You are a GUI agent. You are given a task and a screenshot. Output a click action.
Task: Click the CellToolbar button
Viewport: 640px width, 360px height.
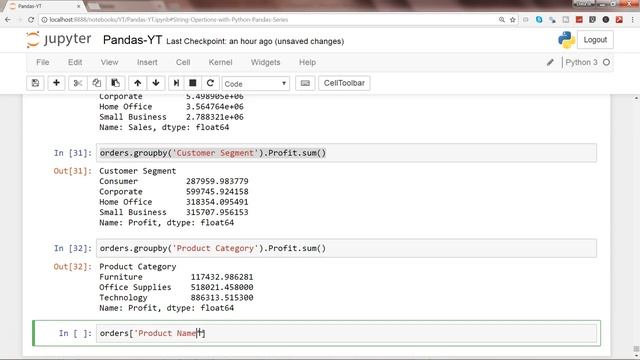(344, 83)
